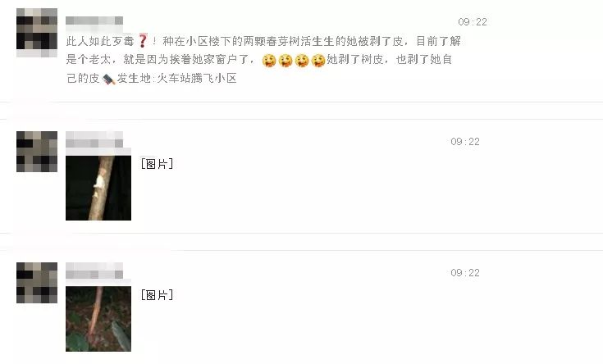The height and width of the screenshot is (364, 603).
Task: Click the blurred sender name in second message
Action: (x=94, y=143)
